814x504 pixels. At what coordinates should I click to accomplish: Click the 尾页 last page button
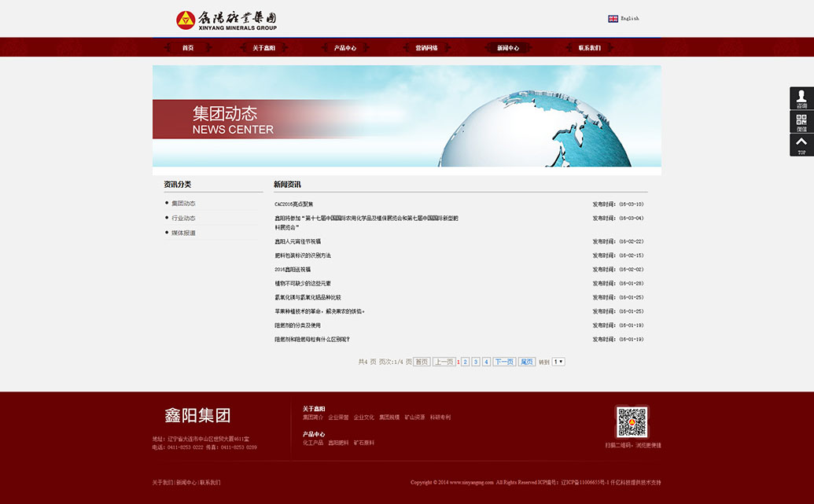coord(526,362)
